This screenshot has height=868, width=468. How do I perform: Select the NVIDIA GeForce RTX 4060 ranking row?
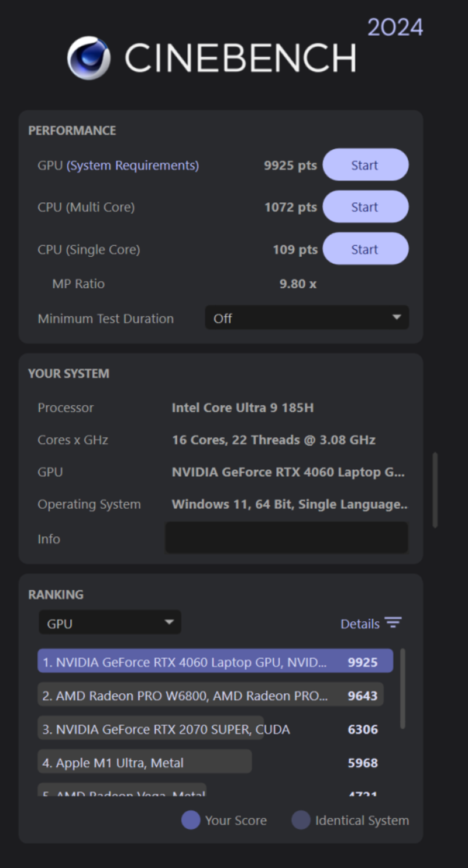click(x=215, y=662)
